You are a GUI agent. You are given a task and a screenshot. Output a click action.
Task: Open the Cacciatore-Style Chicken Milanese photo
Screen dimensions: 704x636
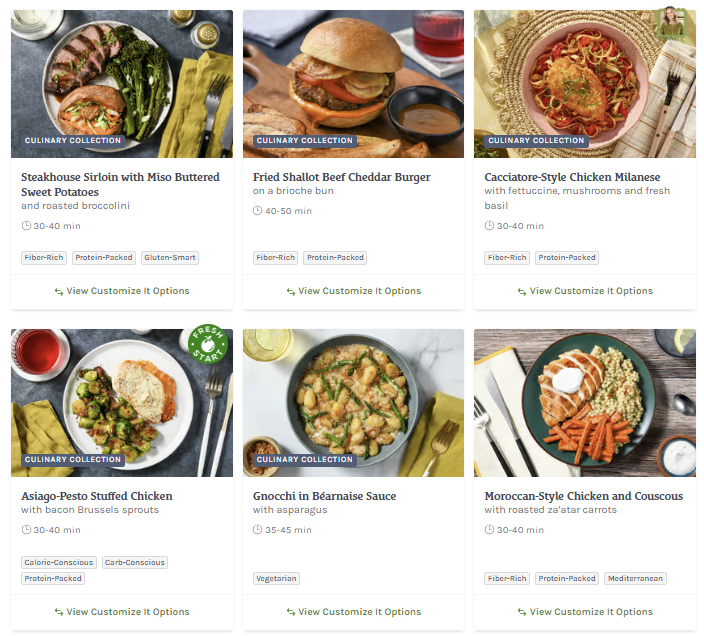tap(585, 84)
